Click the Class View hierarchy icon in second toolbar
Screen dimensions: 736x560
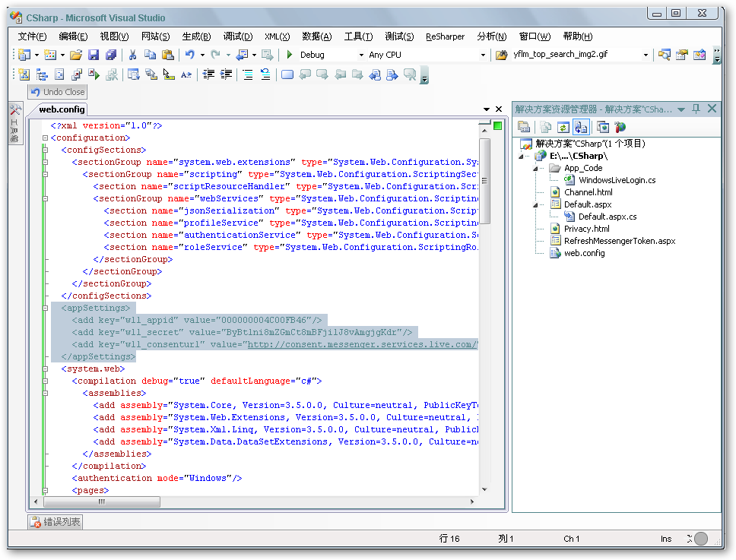[42, 74]
